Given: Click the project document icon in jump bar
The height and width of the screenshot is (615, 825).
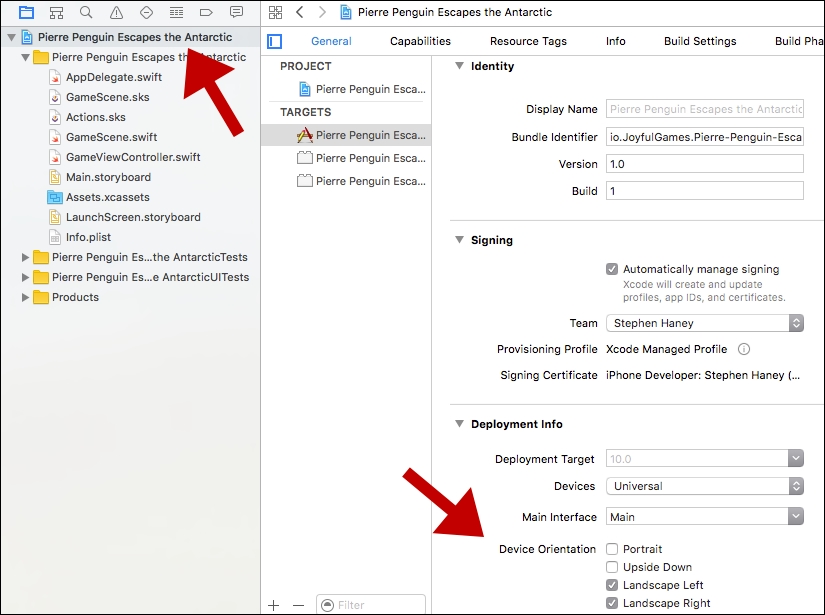Looking at the screenshot, I should [346, 12].
